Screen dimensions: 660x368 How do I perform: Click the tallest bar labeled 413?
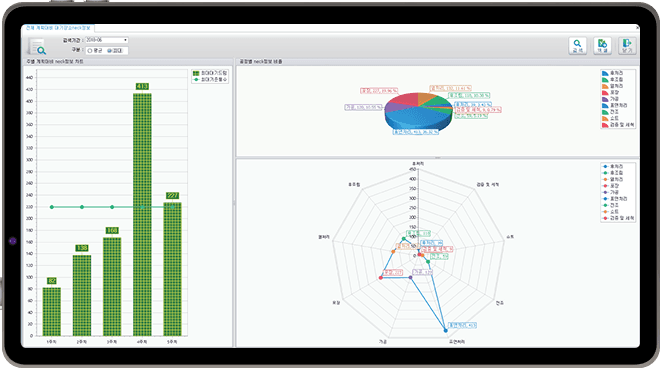(142, 214)
